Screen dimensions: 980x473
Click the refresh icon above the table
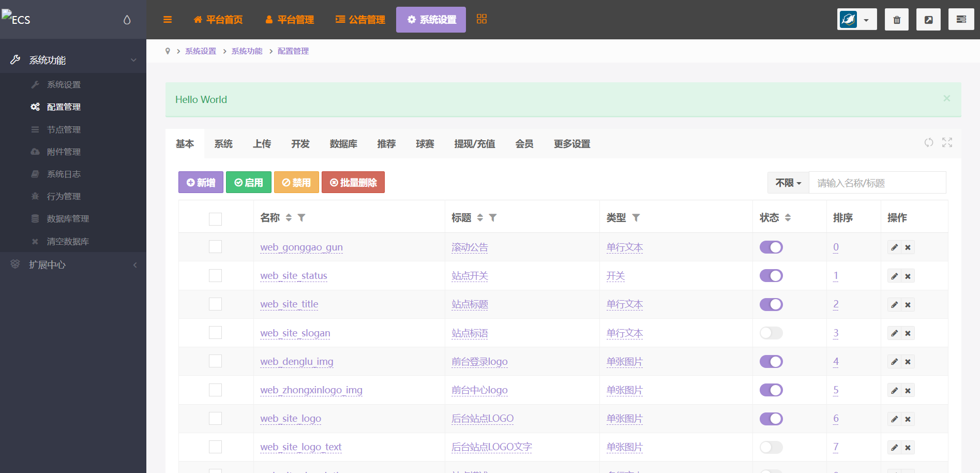click(929, 142)
